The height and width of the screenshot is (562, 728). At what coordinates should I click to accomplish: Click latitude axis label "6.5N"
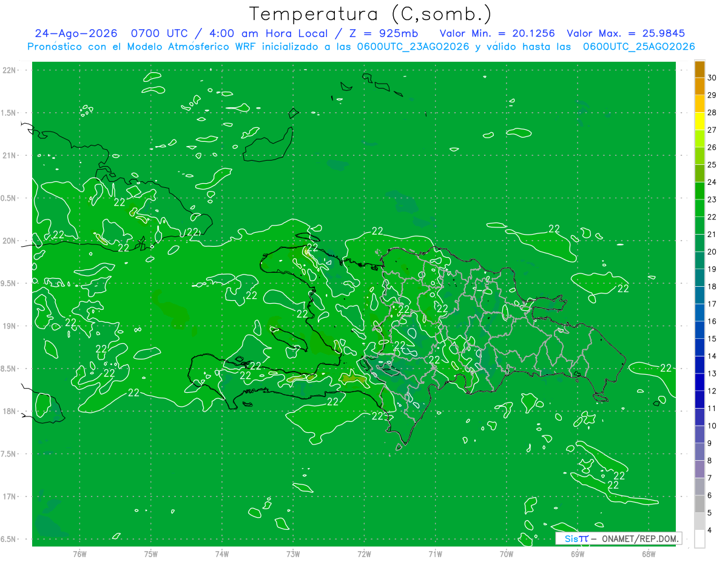tap(9, 540)
